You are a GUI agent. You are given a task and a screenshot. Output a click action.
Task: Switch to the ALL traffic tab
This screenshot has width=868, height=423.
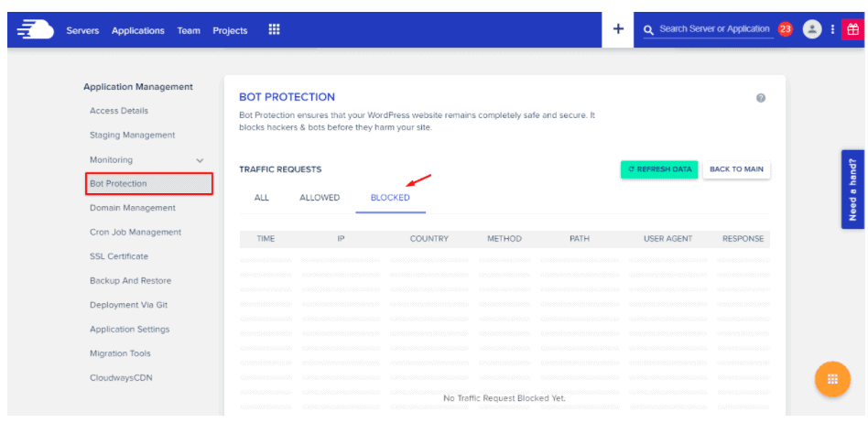[262, 198]
